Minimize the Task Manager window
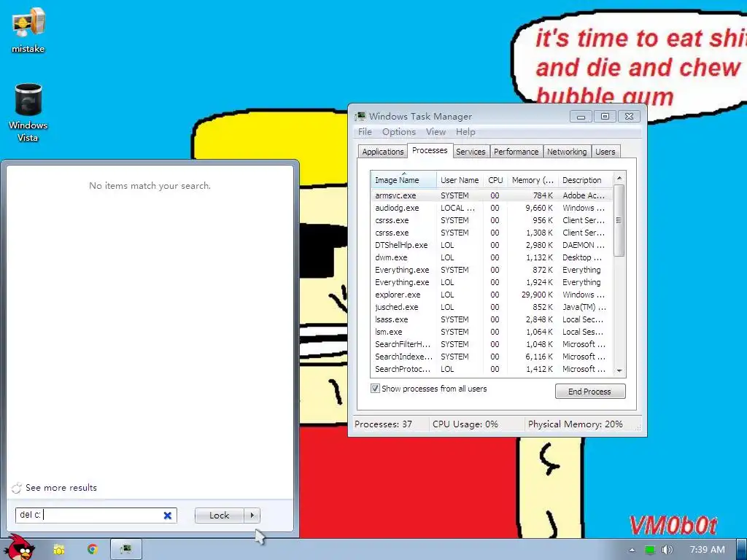Image resolution: width=747 pixels, height=560 pixels. tap(581, 116)
